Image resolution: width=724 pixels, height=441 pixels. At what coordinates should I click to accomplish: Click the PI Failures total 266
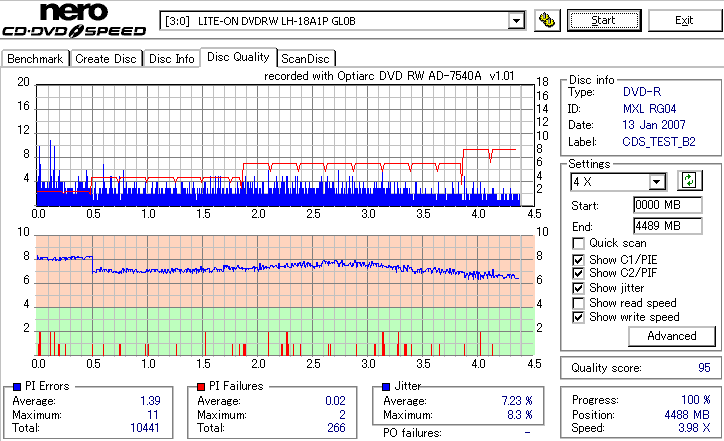(x=336, y=428)
